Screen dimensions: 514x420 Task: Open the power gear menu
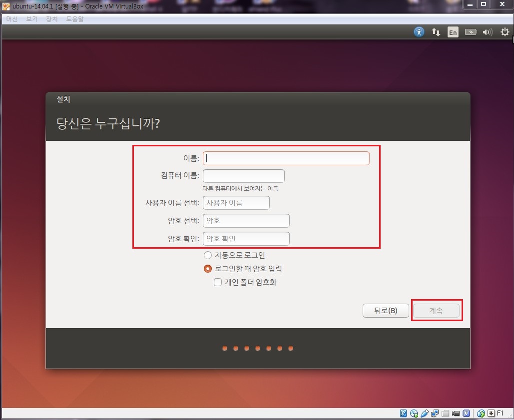tap(505, 32)
